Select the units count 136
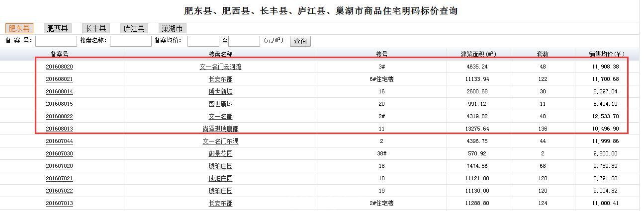The width and height of the screenshot is (644, 211). (x=543, y=129)
